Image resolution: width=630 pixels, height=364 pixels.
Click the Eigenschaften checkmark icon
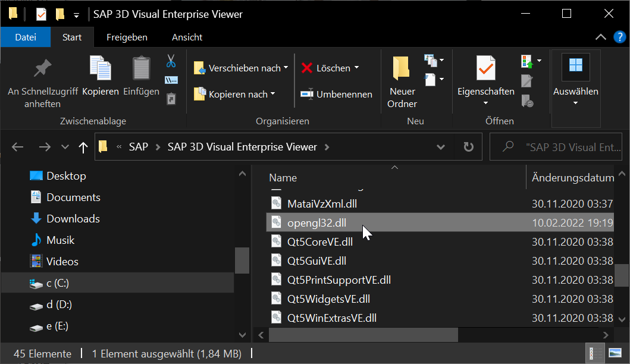click(486, 68)
